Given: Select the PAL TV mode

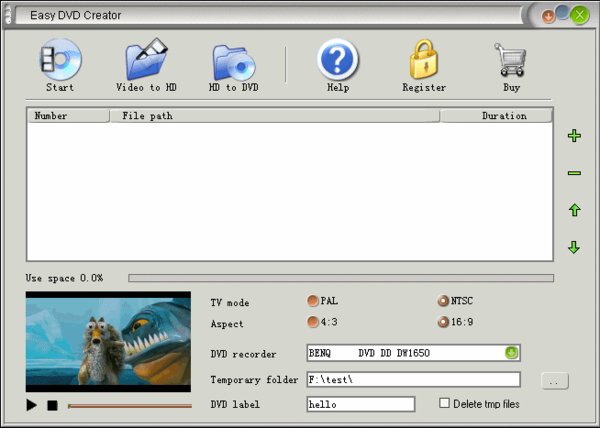Looking at the screenshot, I should (313, 301).
